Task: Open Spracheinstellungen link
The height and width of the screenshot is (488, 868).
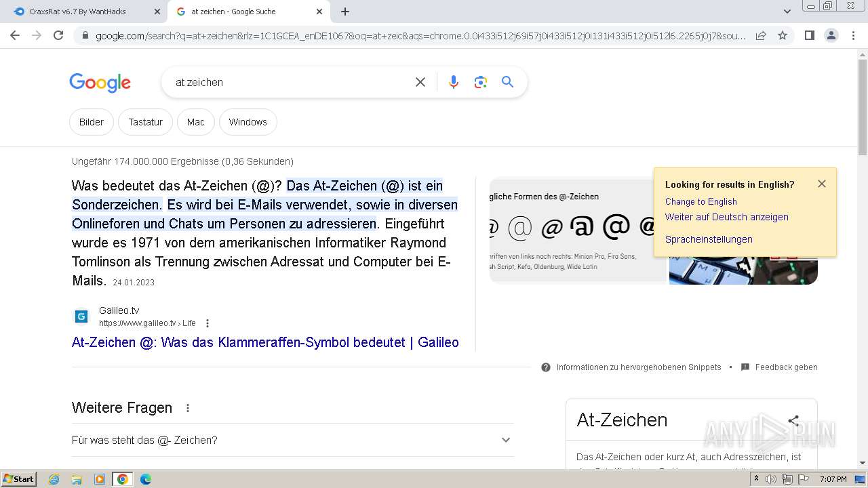Action: [709, 239]
